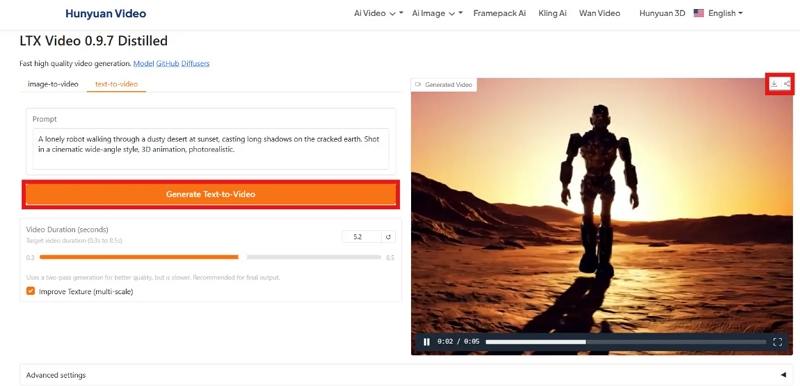Go to Hunyuan 3D page

(x=662, y=13)
